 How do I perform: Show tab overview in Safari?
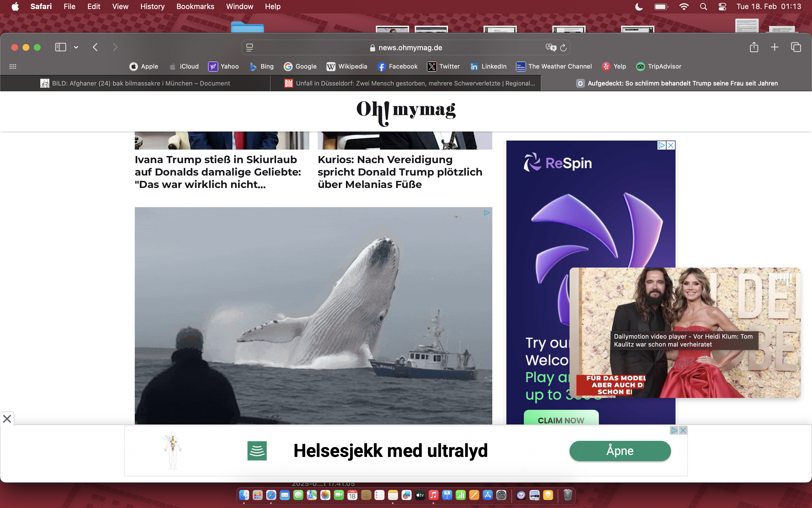[796, 47]
